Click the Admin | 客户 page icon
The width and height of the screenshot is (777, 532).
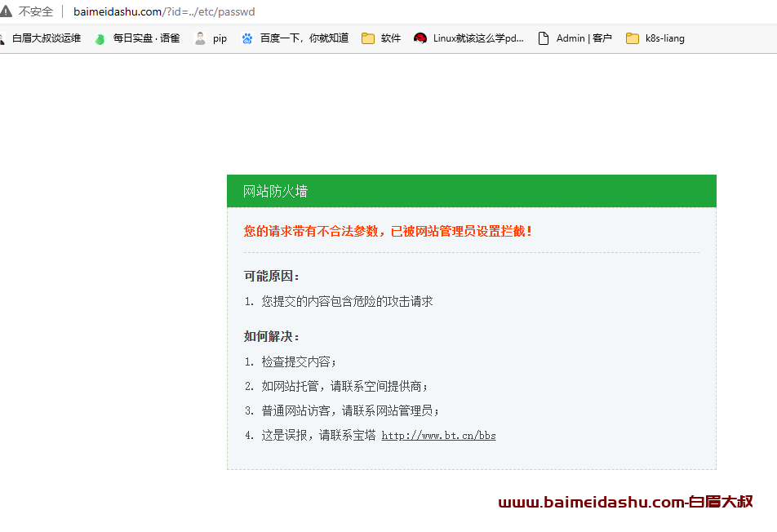(x=544, y=38)
